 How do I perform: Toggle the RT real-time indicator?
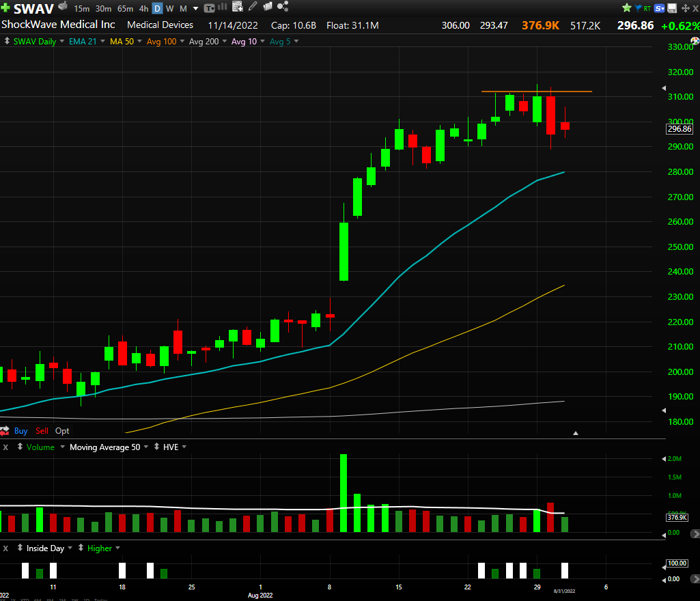(x=647, y=8)
